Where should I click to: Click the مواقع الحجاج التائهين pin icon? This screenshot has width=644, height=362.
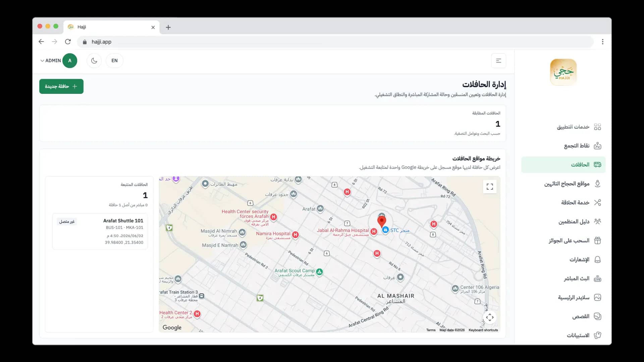tap(597, 184)
